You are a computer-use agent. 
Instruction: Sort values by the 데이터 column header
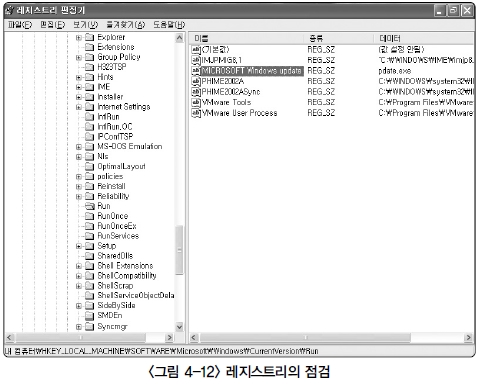pyautogui.click(x=424, y=38)
